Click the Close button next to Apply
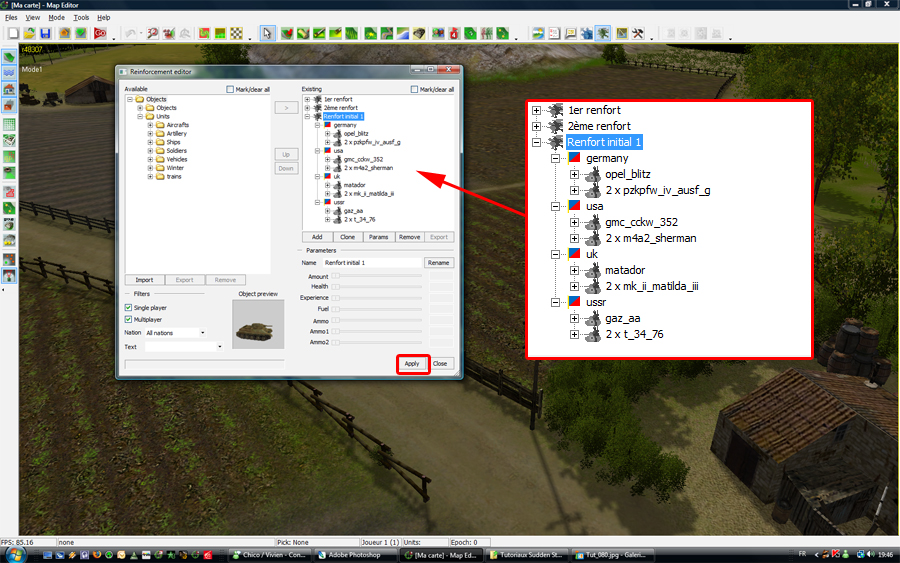Viewport: 900px width, 563px height. (440, 364)
